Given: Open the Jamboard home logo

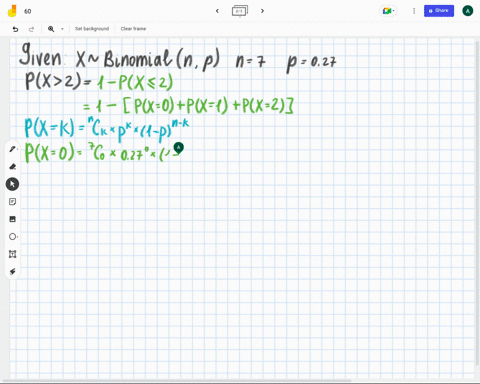Looking at the screenshot, I should click(12, 11).
